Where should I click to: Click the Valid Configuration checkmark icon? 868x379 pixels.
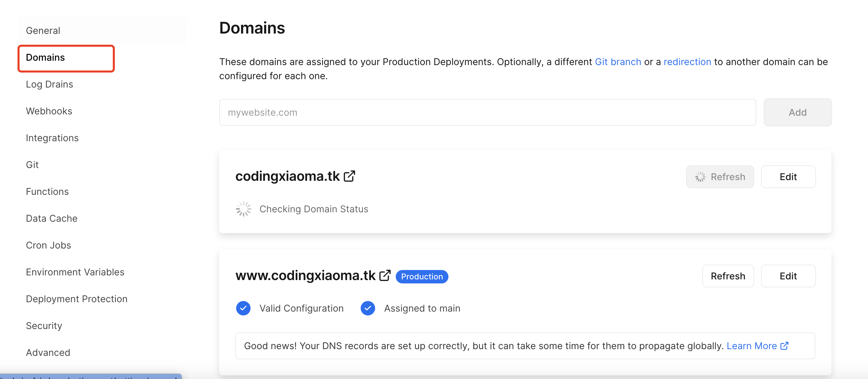coord(243,308)
